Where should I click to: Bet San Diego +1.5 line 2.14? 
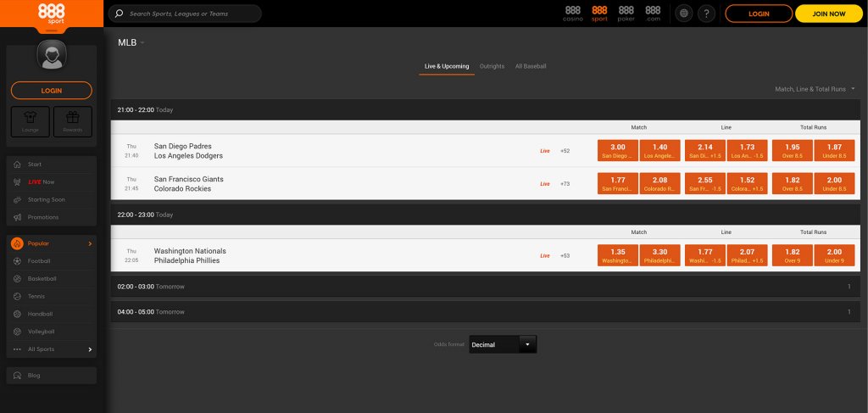click(x=705, y=151)
